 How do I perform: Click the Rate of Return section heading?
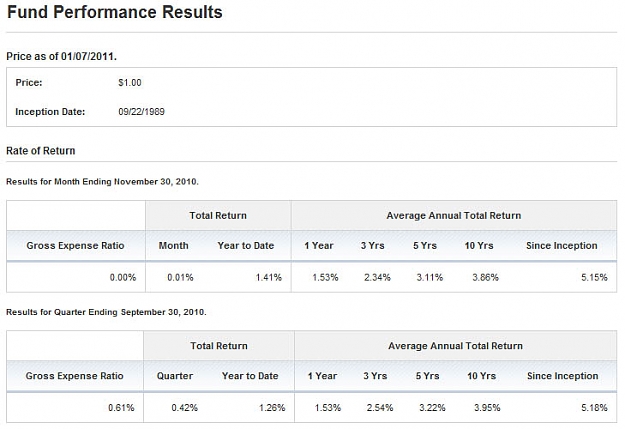(41, 151)
